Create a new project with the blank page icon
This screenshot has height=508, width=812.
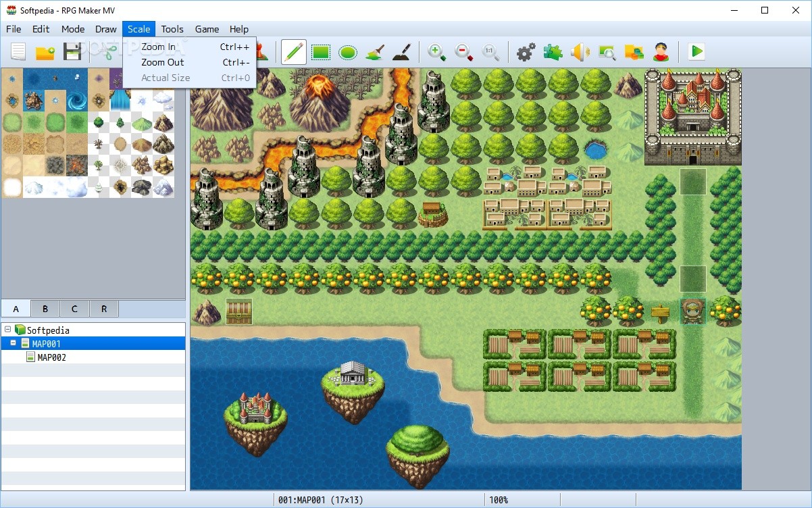pos(18,52)
